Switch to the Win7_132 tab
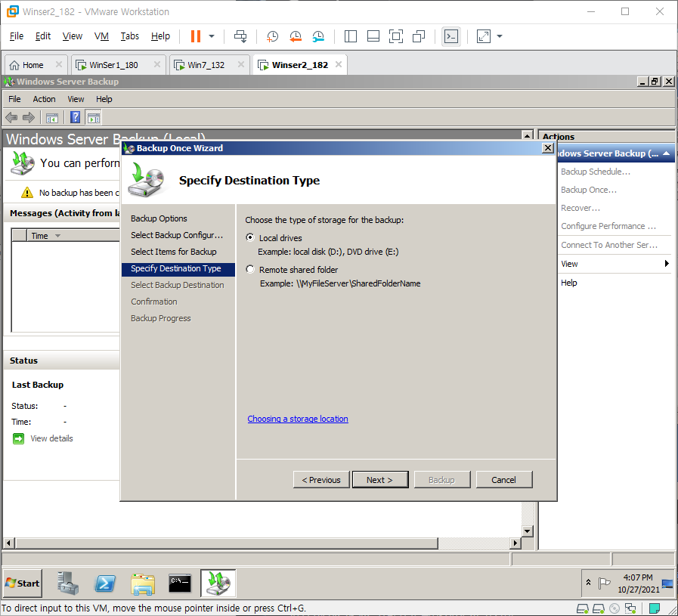 point(206,65)
